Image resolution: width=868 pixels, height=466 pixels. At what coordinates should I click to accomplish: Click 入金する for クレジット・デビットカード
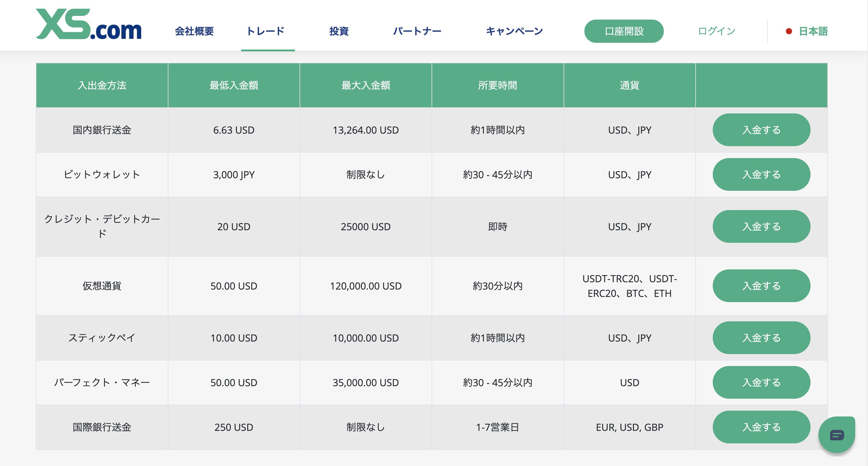click(761, 227)
